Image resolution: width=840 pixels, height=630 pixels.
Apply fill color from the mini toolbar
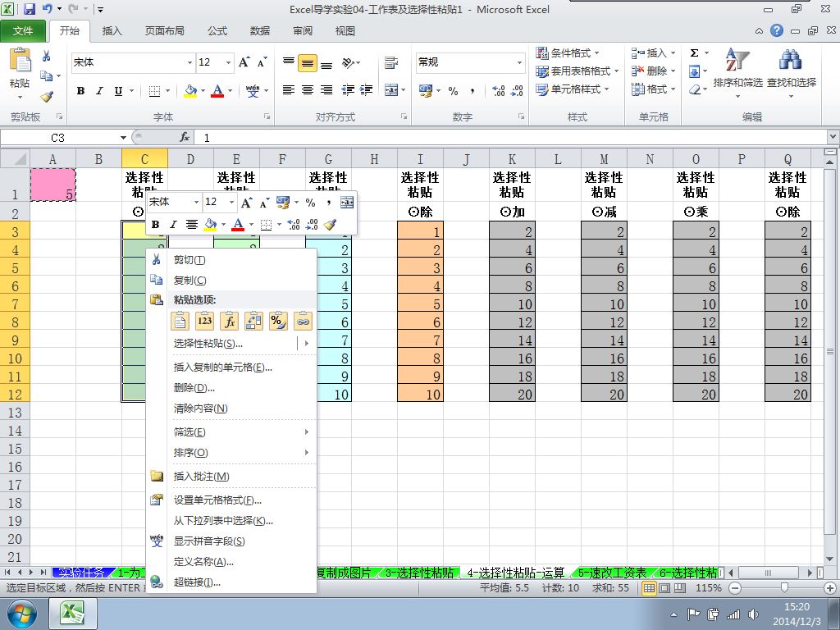pos(211,225)
